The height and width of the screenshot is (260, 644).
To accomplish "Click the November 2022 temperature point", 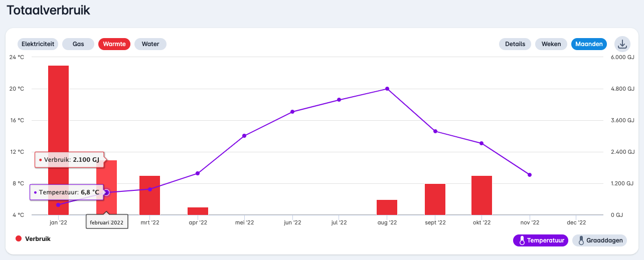I will click(x=530, y=175).
